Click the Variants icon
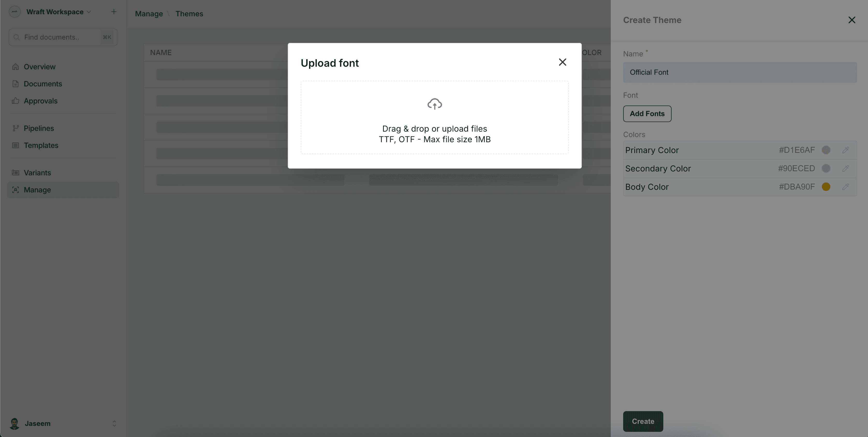868x437 pixels. 16,173
